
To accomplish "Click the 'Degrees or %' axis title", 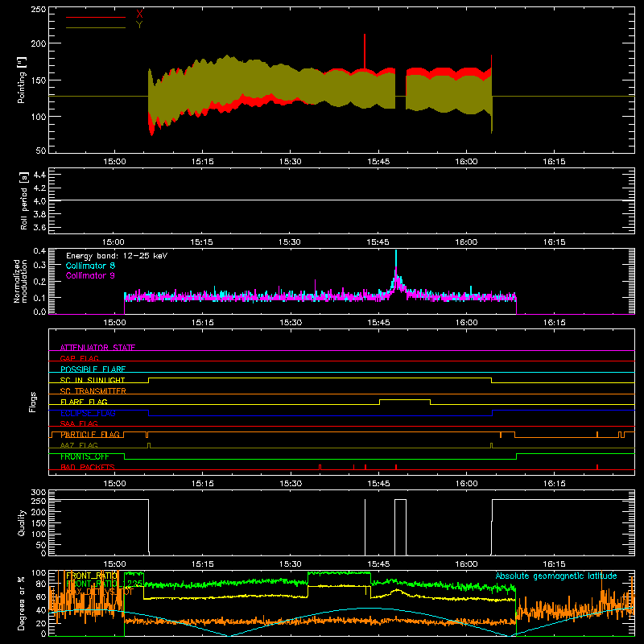I will point(22,603).
